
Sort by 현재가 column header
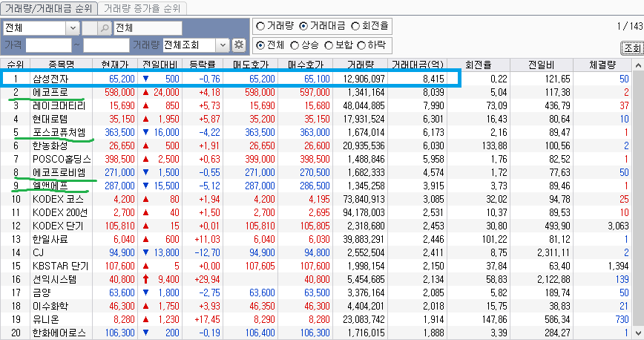pos(115,65)
